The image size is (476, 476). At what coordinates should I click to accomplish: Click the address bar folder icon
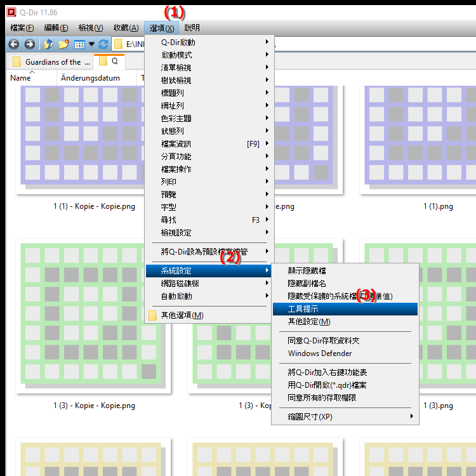tap(118, 44)
